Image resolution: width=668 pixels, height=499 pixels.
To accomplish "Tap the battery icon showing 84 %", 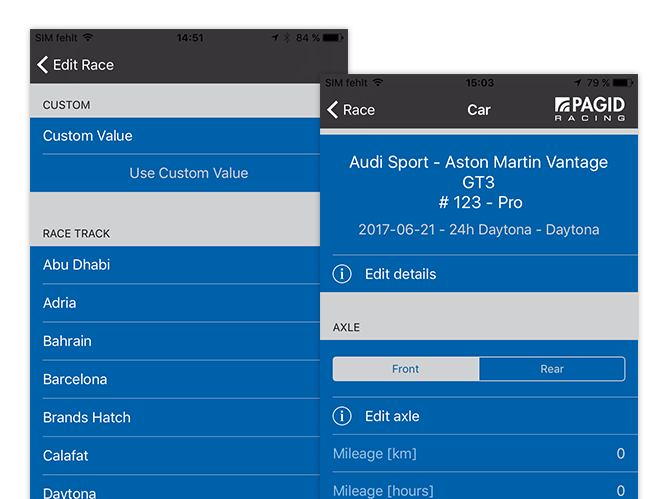I will (x=333, y=38).
